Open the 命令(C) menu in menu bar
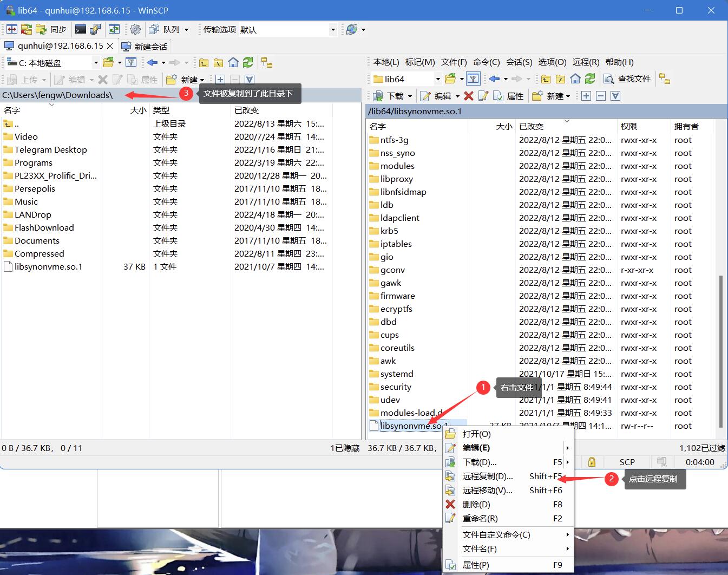This screenshot has width=728, height=575. [x=486, y=62]
